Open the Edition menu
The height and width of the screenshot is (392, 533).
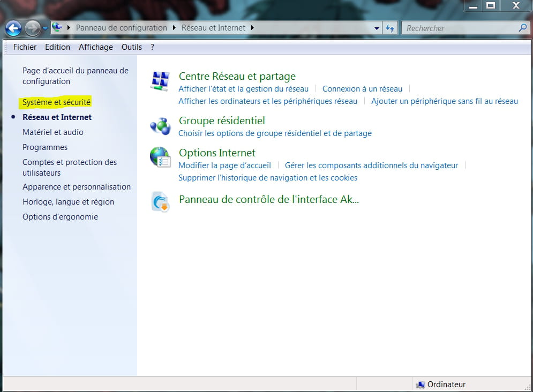tap(57, 47)
